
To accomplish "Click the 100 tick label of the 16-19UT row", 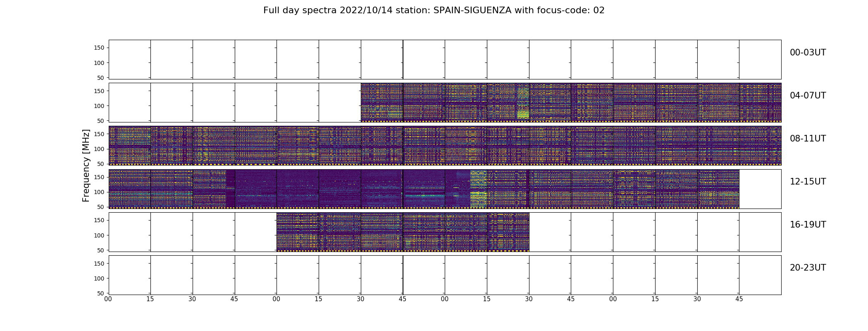I will point(99,235).
